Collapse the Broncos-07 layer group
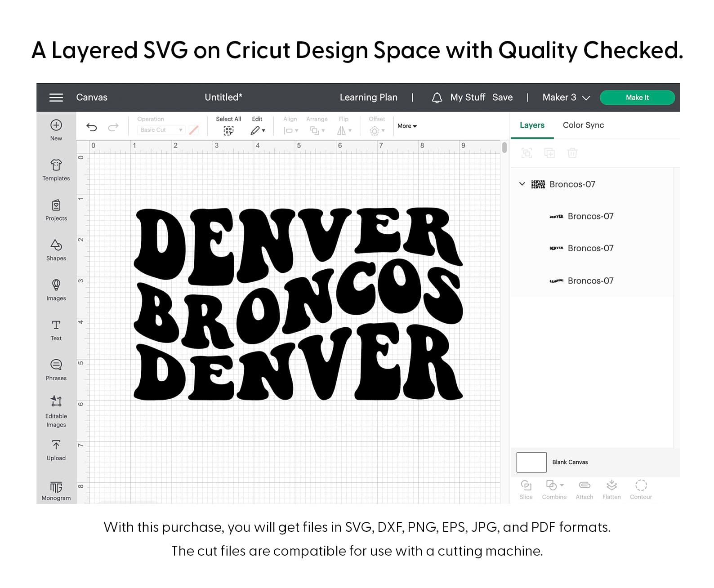The image size is (714, 588). [522, 184]
